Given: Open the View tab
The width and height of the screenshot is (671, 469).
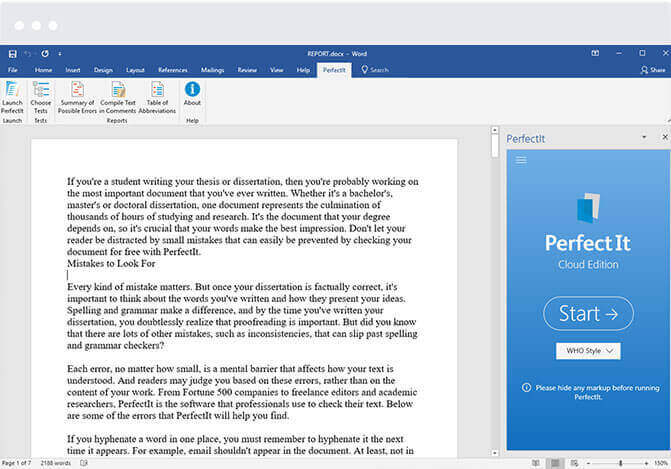Looking at the screenshot, I should pyautogui.click(x=276, y=70).
